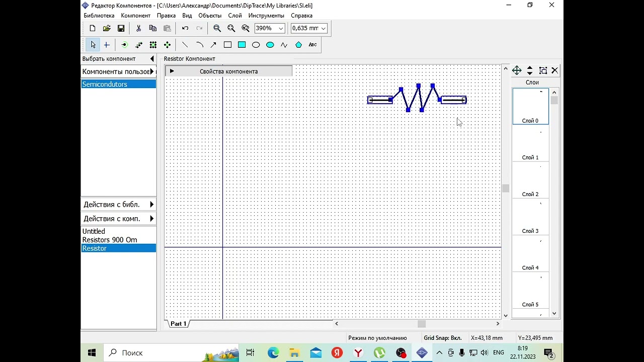Undo the last action

click(x=185, y=29)
